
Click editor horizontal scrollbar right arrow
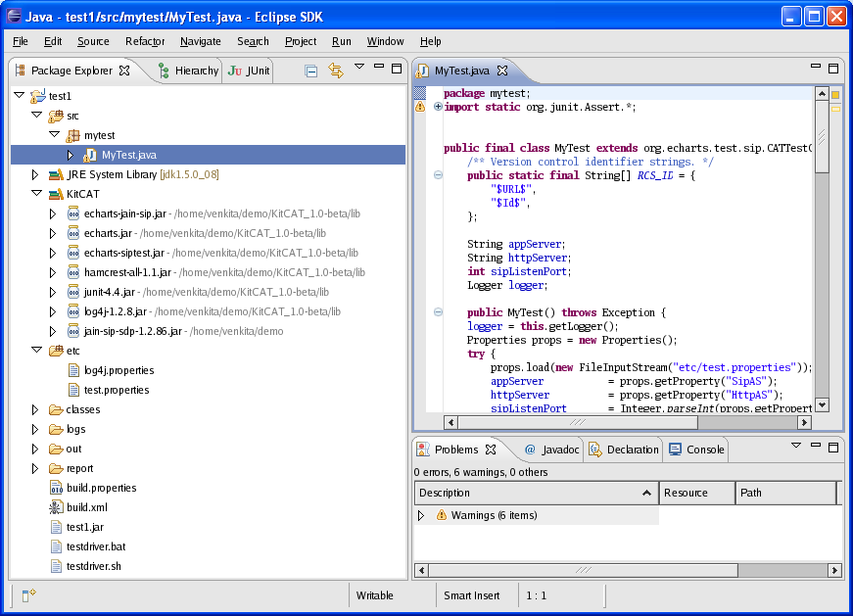point(805,422)
